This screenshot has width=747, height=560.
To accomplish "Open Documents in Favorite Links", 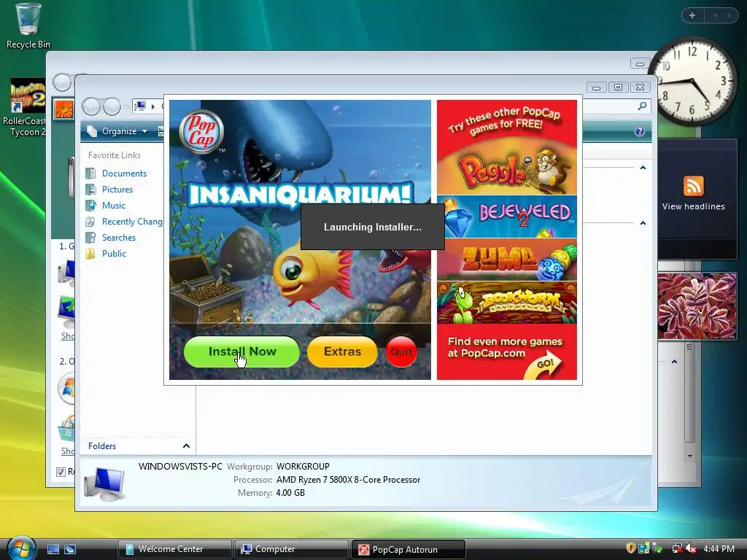I will point(124,174).
